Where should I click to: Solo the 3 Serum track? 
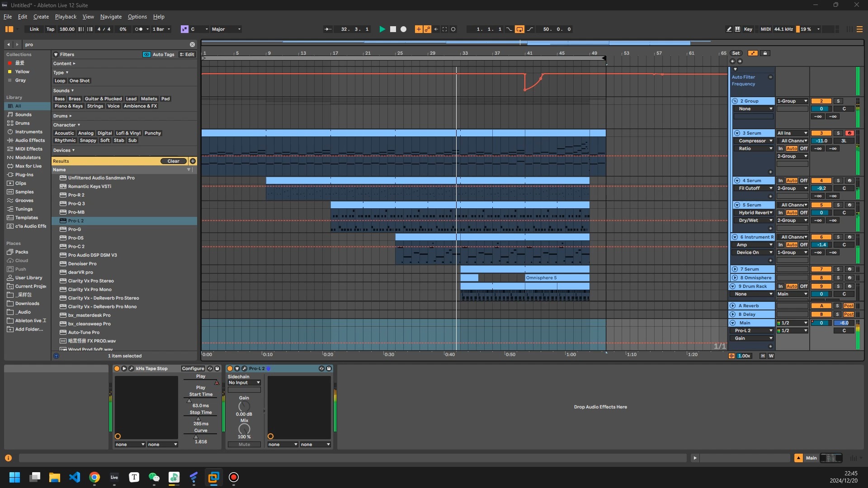coord(838,133)
